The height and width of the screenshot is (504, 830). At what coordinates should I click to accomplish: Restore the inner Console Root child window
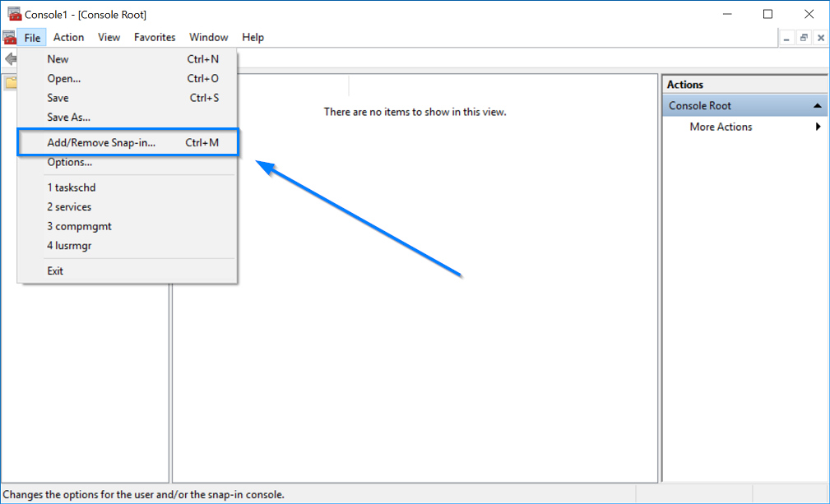click(804, 38)
